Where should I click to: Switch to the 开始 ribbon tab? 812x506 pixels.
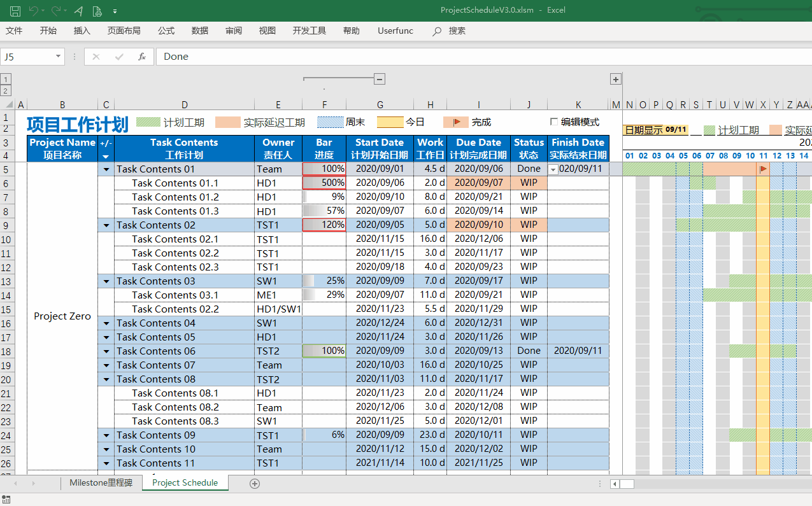click(x=48, y=31)
